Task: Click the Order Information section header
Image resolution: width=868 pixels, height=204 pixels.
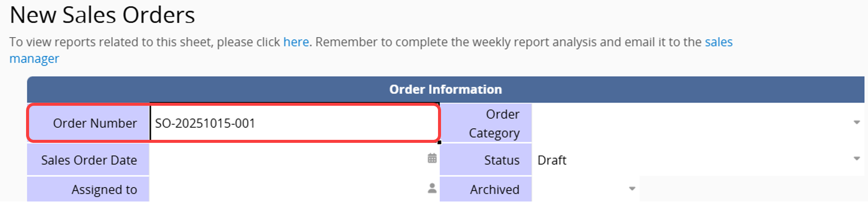Action: (x=445, y=89)
